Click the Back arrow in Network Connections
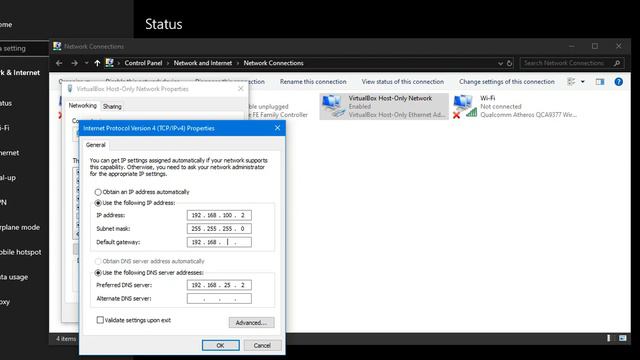Screen dimensions: 640x360 pos(59,63)
